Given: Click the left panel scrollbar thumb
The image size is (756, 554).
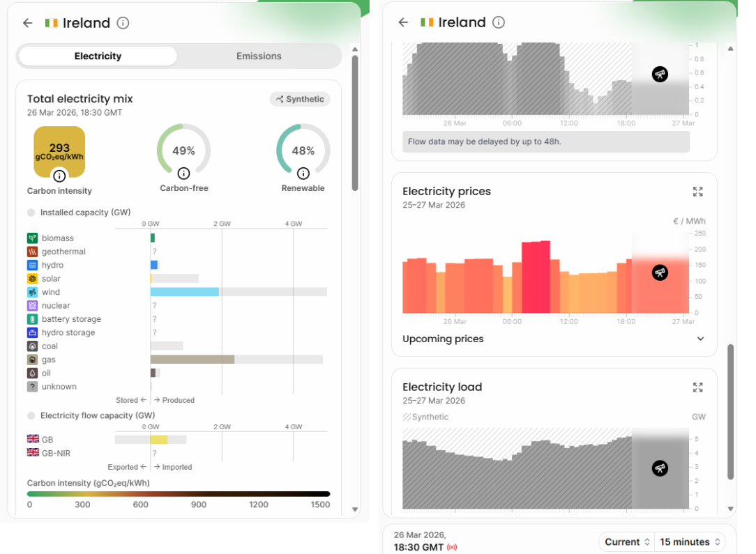Looking at the screenshot, I should 355,123.
